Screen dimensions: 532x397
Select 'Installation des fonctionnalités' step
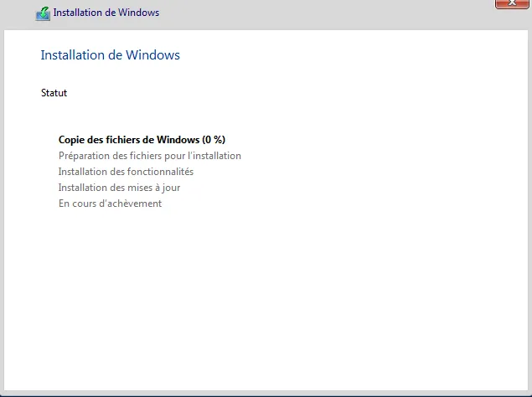[126, 172]
